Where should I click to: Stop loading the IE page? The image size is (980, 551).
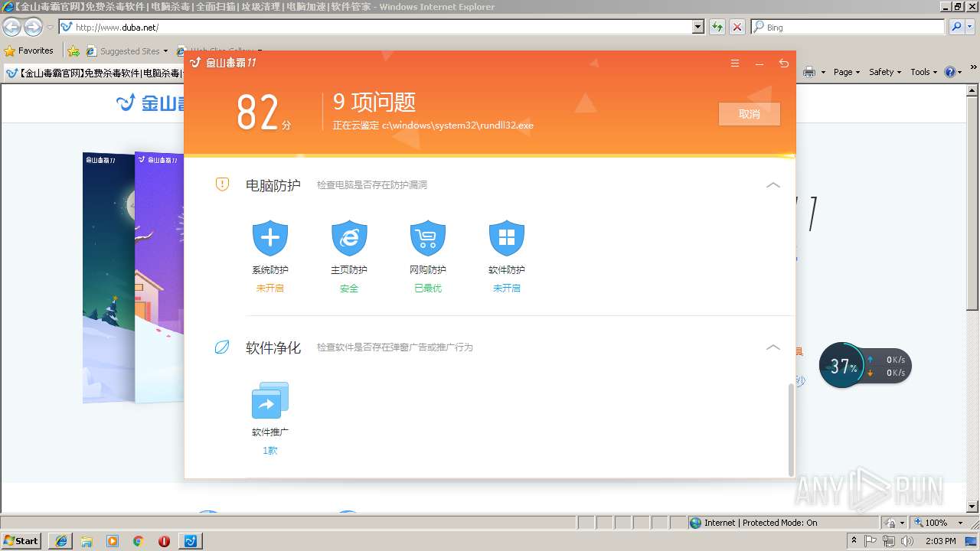737,27
